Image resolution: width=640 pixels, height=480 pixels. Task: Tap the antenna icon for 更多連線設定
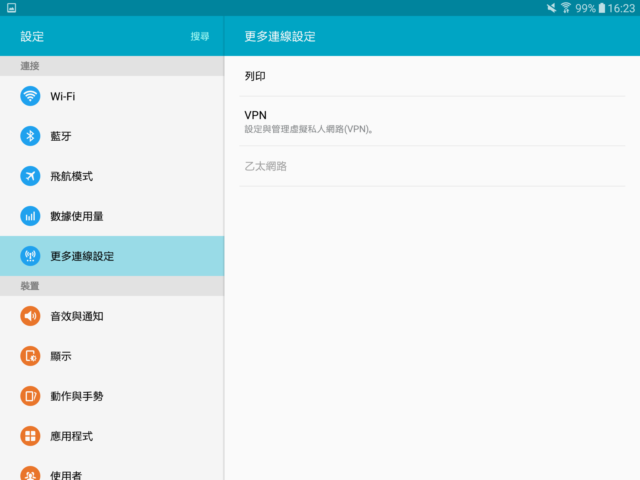(30, 256)
